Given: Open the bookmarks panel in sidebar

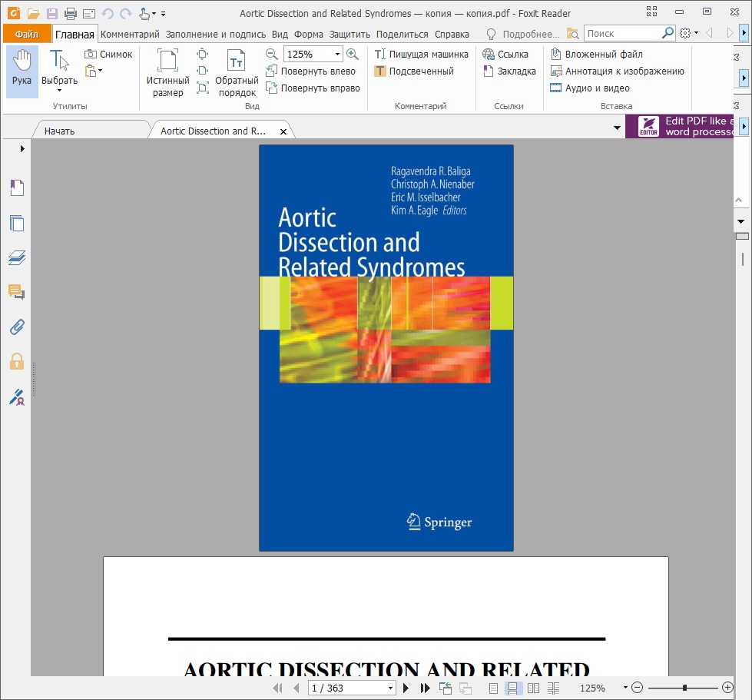Looking at the screenshot, I should pyautogui.click(x=17, y=188).
